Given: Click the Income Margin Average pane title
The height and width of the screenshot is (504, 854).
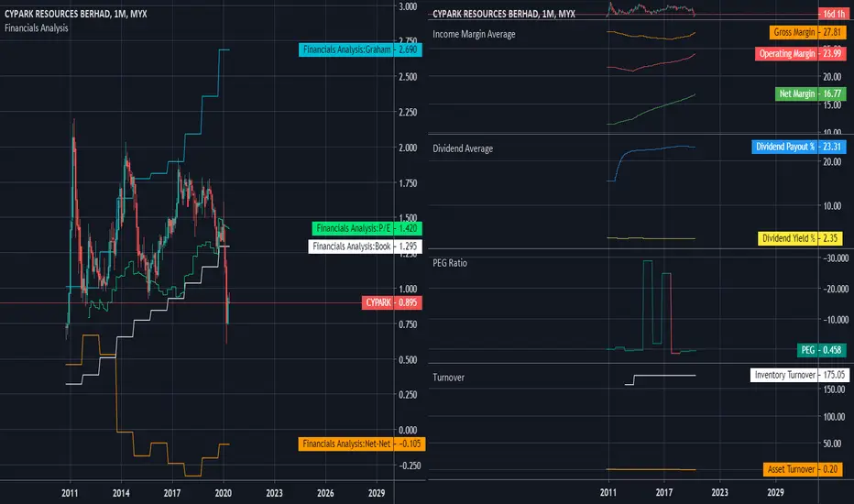Looking at the screenshot, I should tap(474, 34).
